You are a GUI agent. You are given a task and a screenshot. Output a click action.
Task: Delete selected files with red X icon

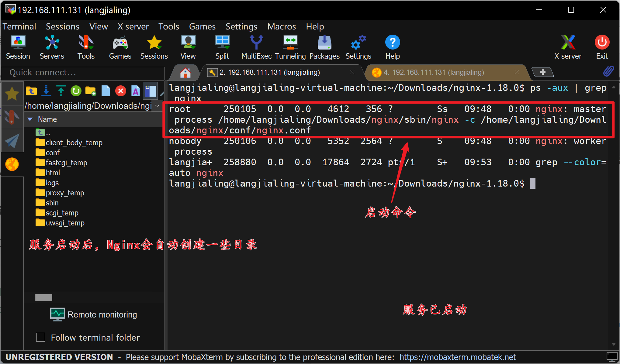(x=121, y=91)
